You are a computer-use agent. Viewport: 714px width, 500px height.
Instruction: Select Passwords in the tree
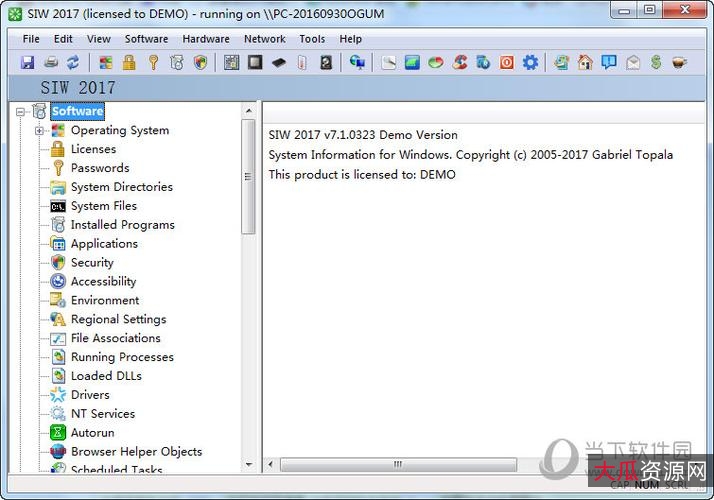click(x=100, y=168)
